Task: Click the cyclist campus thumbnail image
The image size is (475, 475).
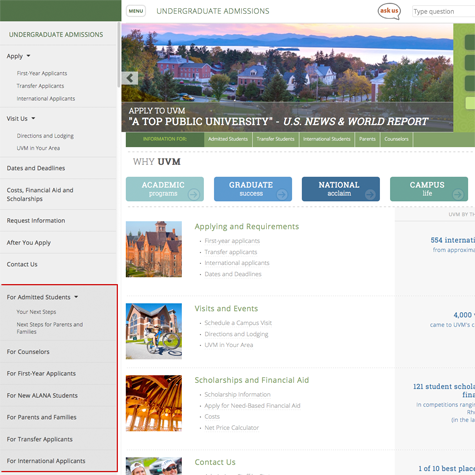Action: coord(154,331)
